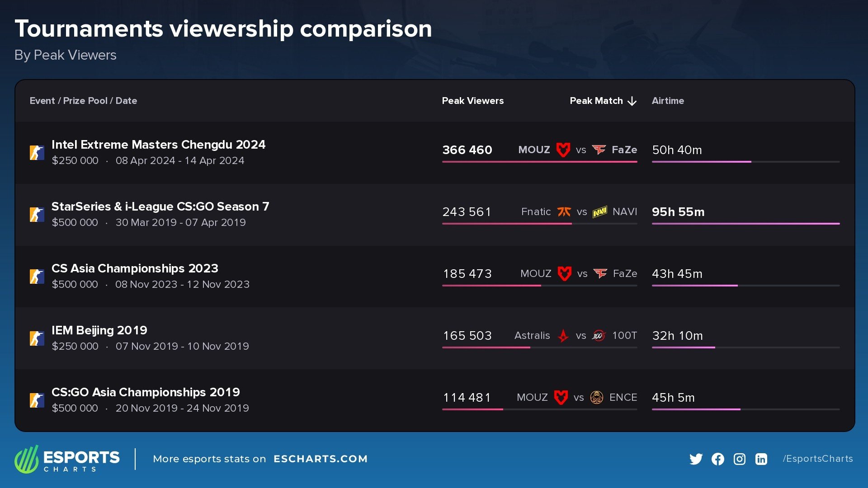Viewport: 868px width, 488px height.
Task: Click the airtime value 32h 10m
Action: pyautogui.click(x=677, y=336)
